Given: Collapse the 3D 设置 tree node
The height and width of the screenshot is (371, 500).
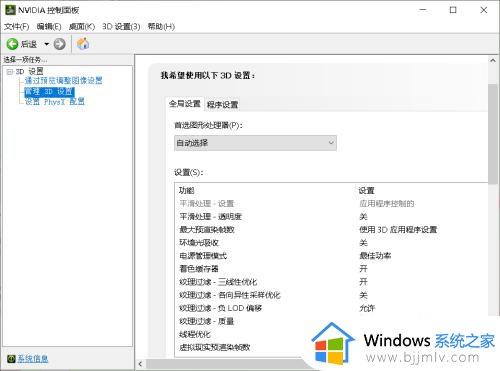Looking at the screenshot, I should [x=10, y=72].
